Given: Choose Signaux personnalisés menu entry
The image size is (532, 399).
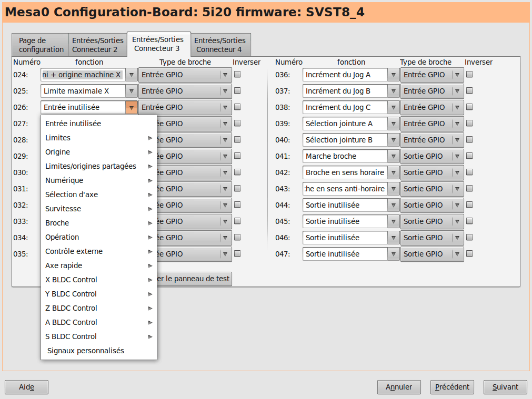Looking at the screenshot, I should coord(99,351).
